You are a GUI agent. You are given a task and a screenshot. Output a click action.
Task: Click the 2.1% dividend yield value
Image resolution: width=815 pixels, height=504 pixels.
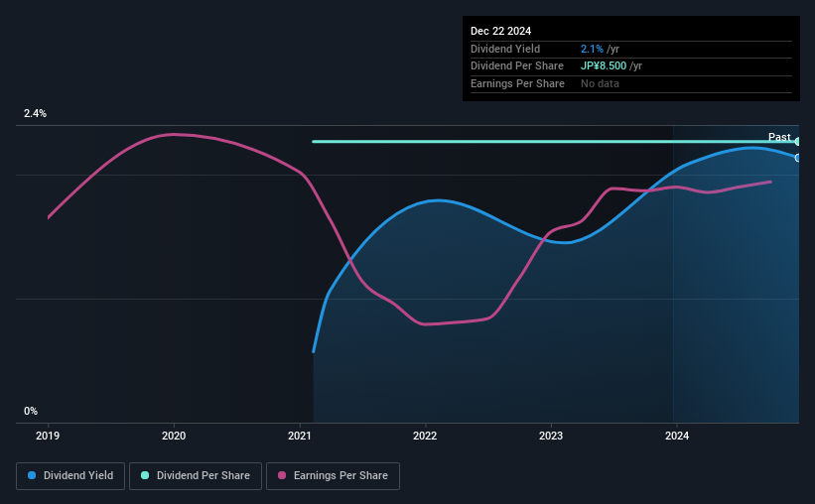point(592,49)
